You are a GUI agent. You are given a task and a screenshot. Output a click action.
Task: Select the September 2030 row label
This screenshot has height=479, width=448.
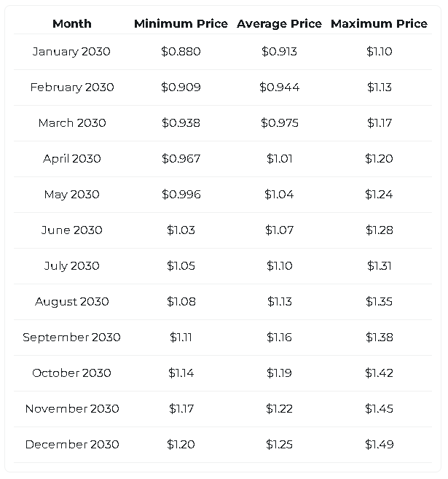coord(71,338)
